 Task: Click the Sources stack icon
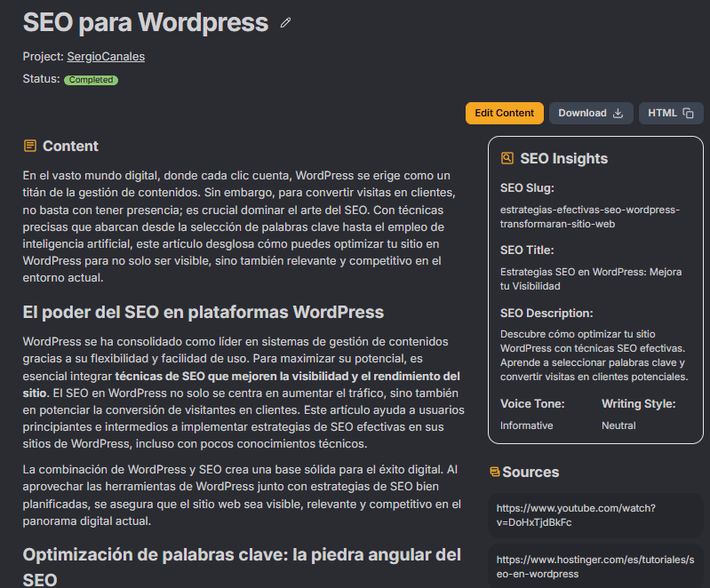[x=494, y=473]
